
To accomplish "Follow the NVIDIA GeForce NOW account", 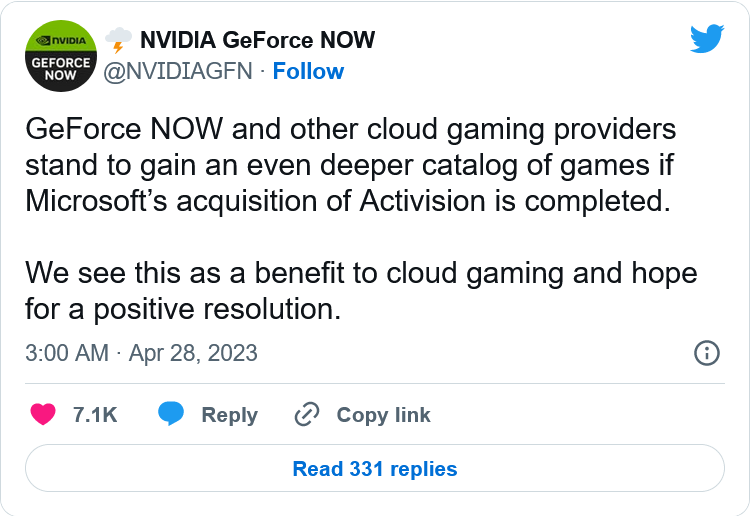I will [x=308, y=72].
